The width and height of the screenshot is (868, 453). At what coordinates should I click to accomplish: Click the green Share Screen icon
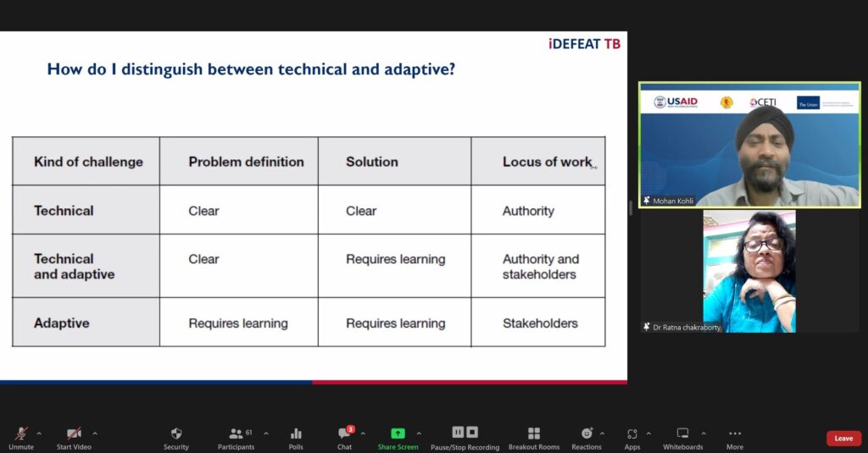398,433
